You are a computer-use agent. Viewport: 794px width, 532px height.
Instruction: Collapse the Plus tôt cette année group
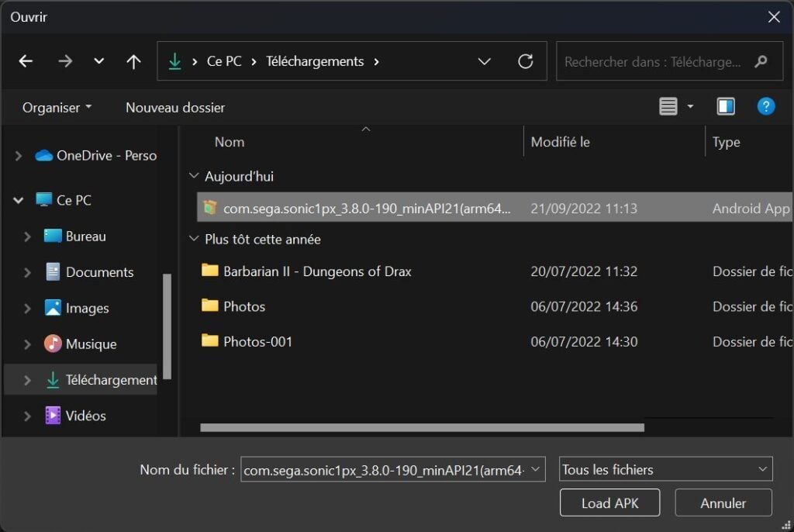[x=193, y=239]
